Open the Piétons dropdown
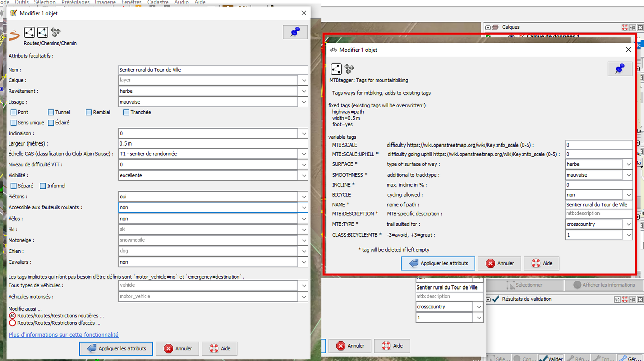 (303, 197)
